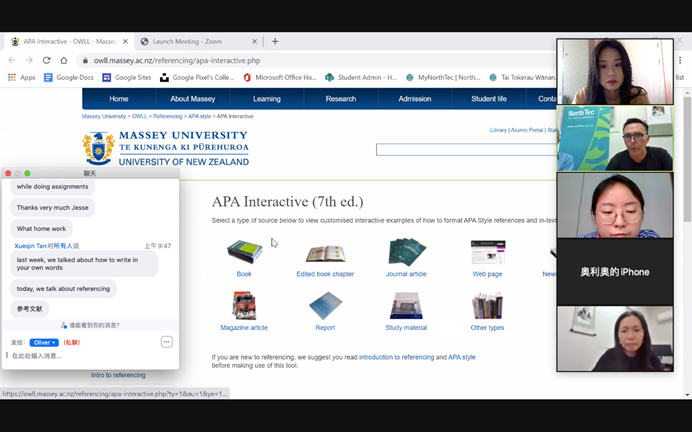
Task: Click the Massey site search field
Action: (466, 150)
